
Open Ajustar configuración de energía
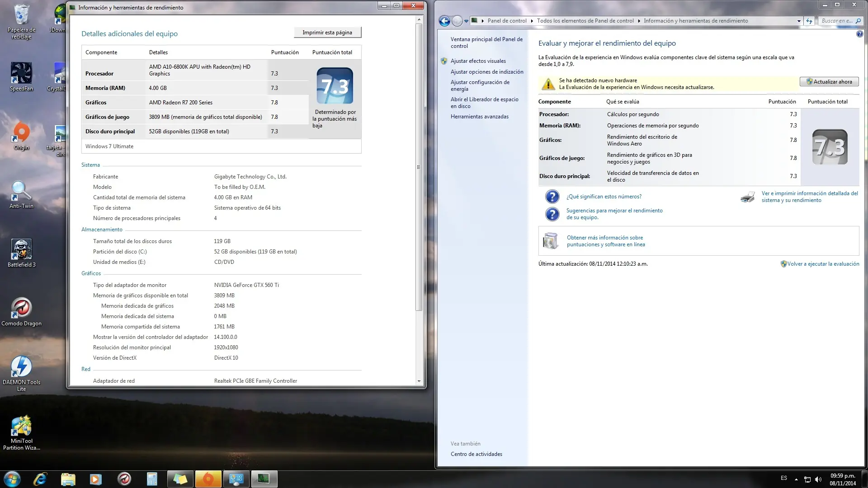[x=480, y=85]
